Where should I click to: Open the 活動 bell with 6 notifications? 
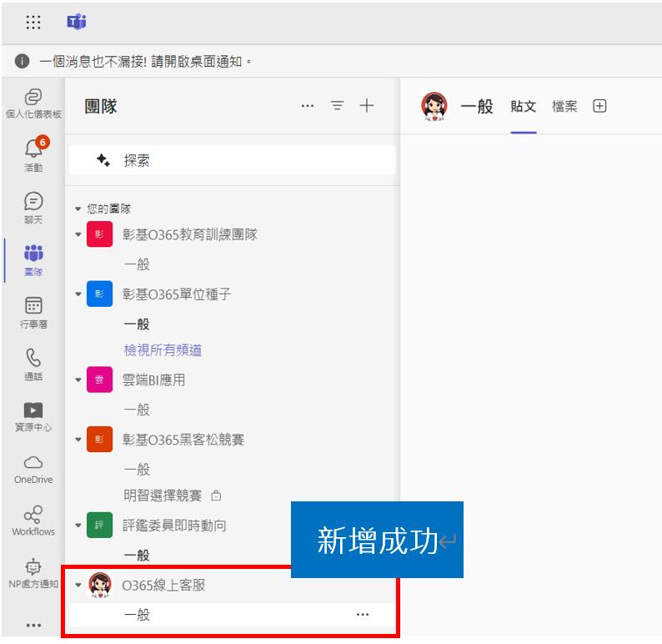(33, 153)
